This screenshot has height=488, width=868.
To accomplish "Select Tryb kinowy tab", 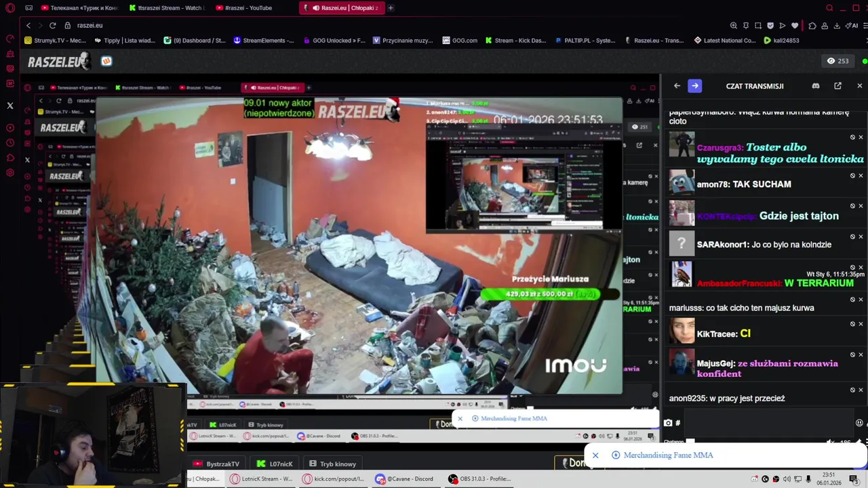I will coord(332,464).
